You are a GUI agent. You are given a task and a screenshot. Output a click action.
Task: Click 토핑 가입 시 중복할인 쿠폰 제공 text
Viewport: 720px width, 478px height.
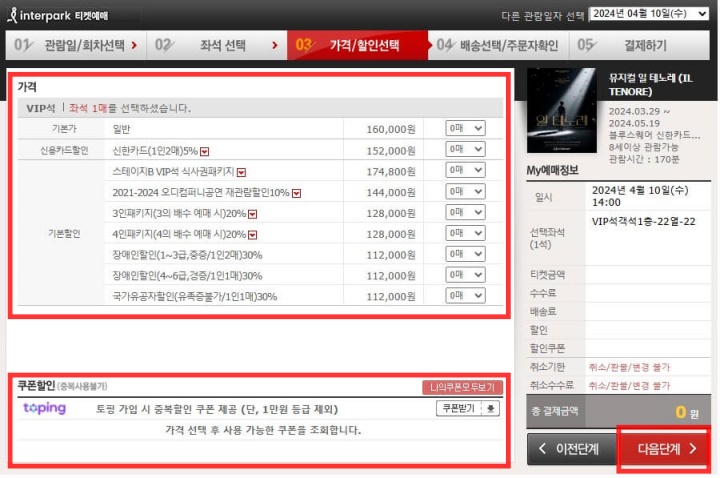pos(217,409)
